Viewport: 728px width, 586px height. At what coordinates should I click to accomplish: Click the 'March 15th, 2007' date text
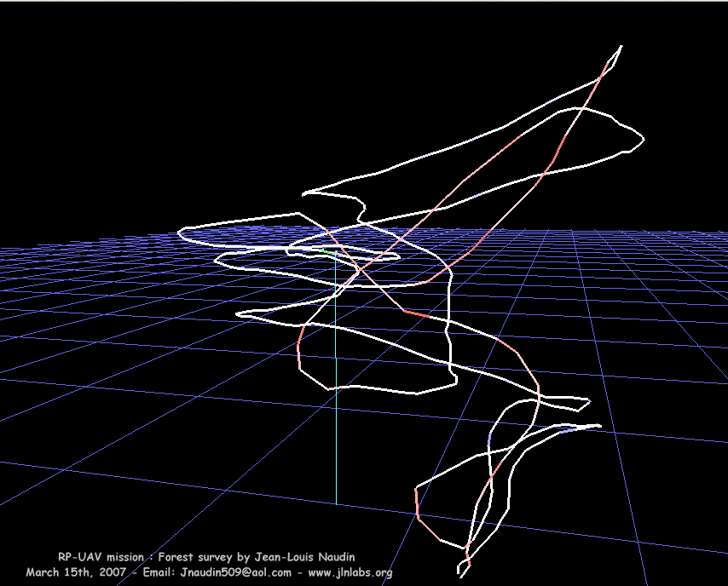point(76,572)
